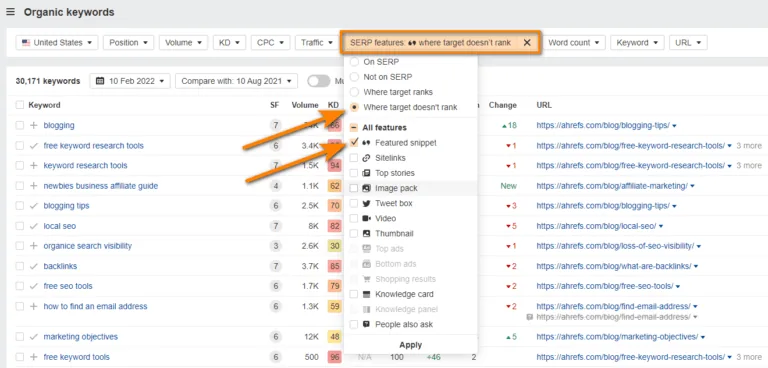This screenshot has width=768, height=368.
Task: Open the free seo tools keyword link
Action: tap(68, 286)
